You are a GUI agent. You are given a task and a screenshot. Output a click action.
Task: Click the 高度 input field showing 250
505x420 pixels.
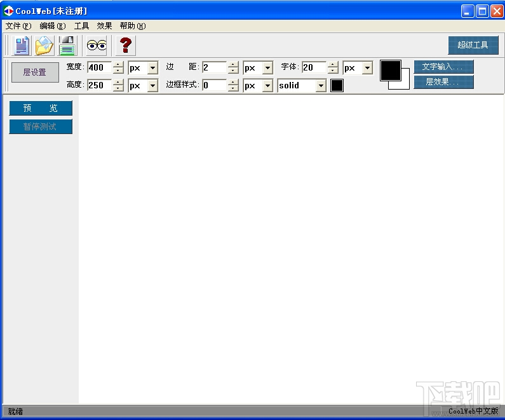[x=100, y=85]
